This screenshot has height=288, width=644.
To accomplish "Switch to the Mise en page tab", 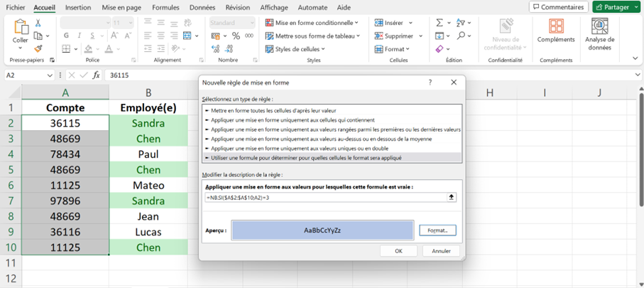I will click(x=121, y=7).
